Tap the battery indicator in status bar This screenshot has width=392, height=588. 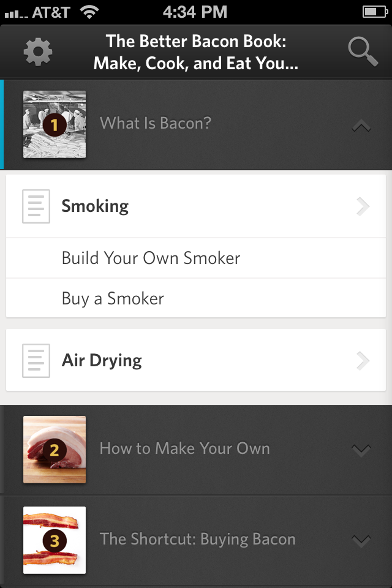[x=375, y=12]
